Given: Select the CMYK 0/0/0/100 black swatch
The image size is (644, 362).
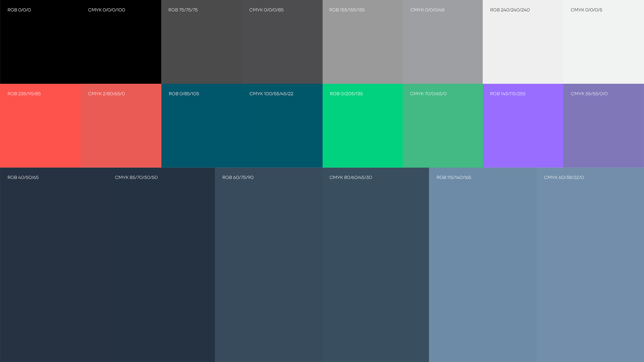Looking at the screenshot, I should [x=121, y=45].
